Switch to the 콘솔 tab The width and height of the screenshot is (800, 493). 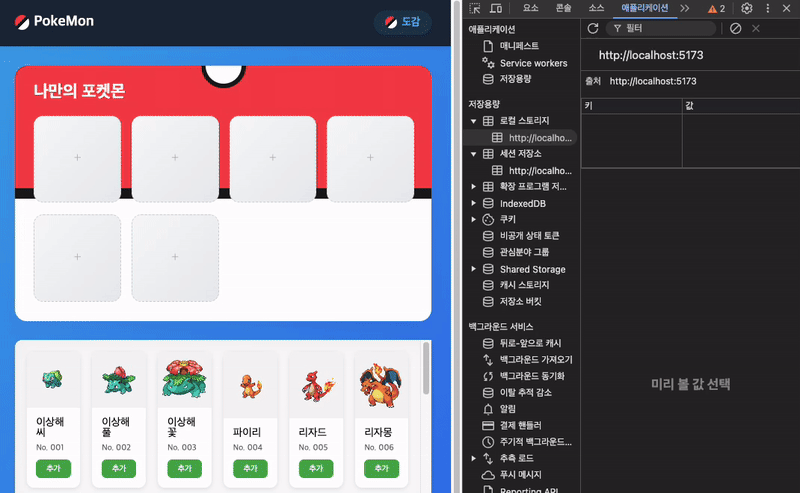coord(563,8)
